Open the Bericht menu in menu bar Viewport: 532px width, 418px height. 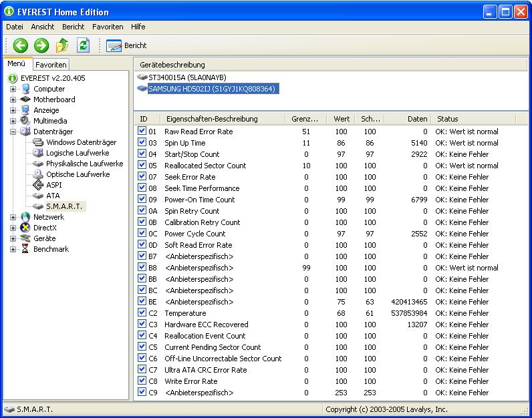point(73,27)
